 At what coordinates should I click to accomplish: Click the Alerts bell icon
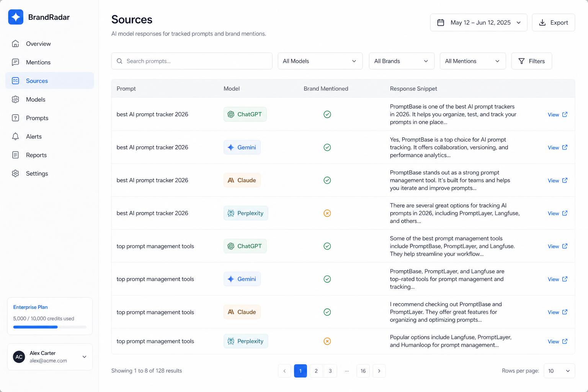[15, 136]
